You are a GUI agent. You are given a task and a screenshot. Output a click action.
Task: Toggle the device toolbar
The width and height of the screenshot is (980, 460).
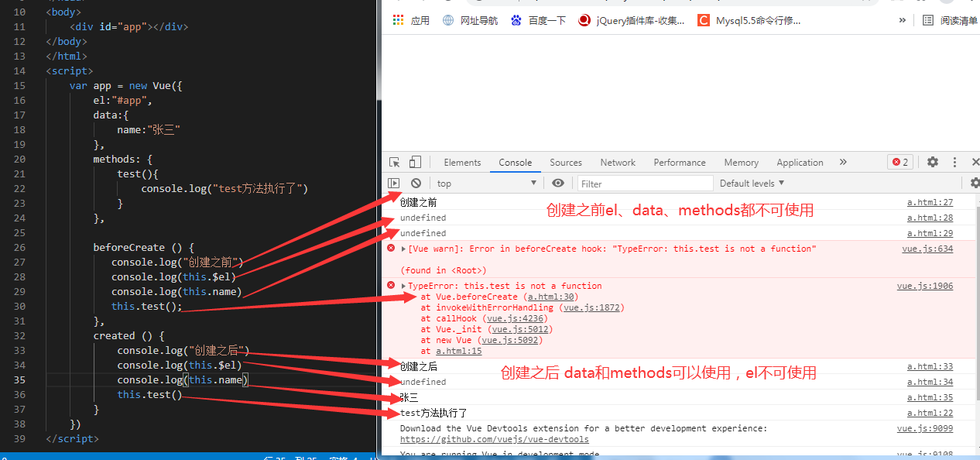pos(415,162)
